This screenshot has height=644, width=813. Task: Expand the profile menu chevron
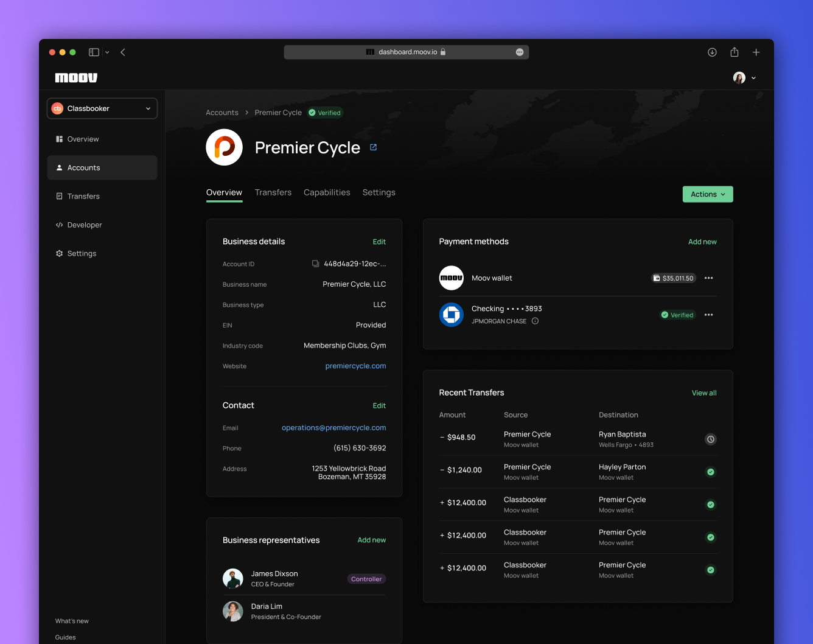tap(753, 78)
